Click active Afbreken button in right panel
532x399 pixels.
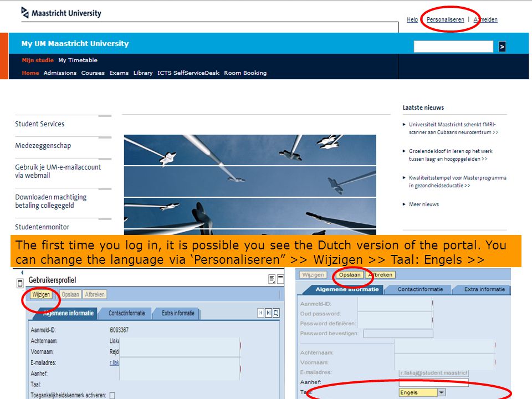point(380,275)
